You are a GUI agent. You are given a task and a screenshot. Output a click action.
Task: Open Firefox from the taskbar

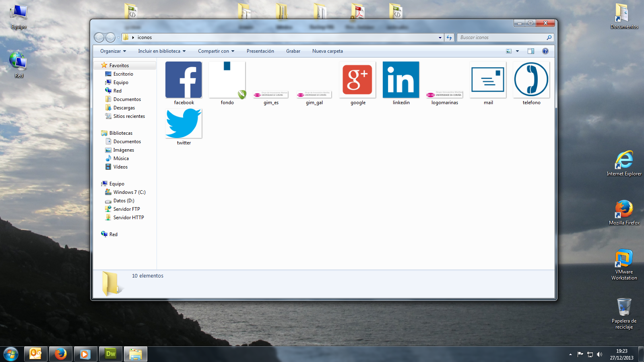(x=61, y=354)
